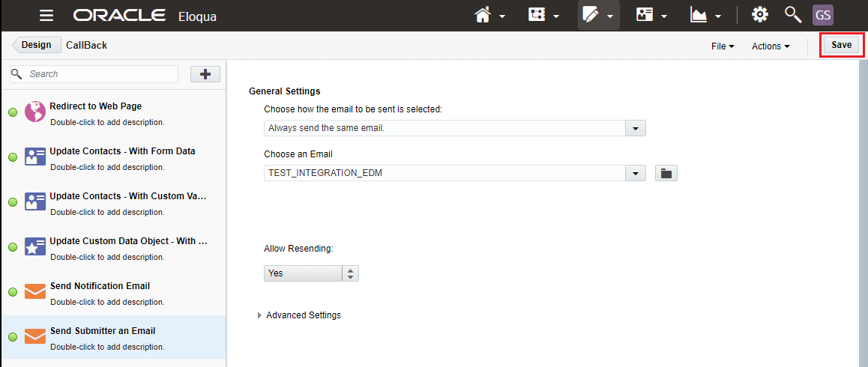Add a processing step with plus button
868x367 pixels.
pyautogui.click(x=205, y=74)
